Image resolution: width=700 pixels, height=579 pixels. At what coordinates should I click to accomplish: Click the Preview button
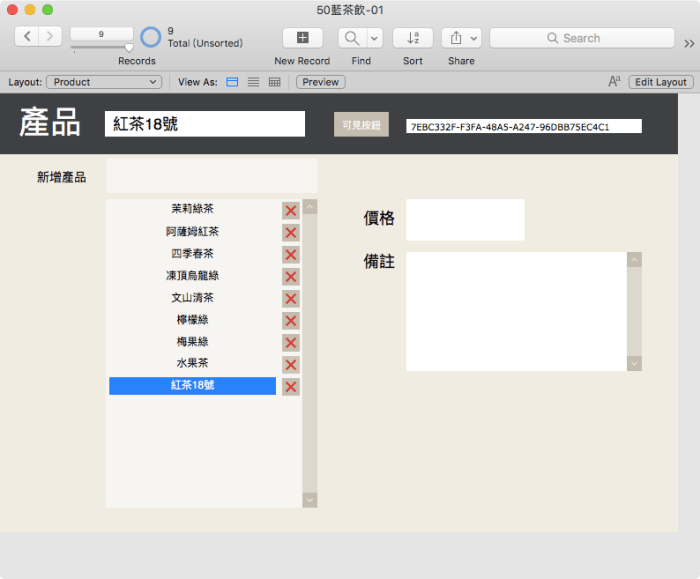click(320, 82)
